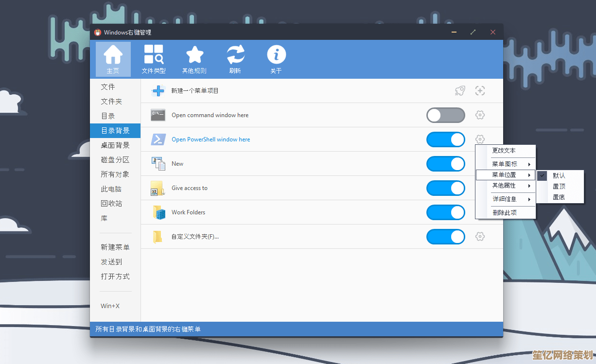Select 桌面背景 in the left sidebar
The width and height of the screenshot is (596, 364).
click(115, 145)
